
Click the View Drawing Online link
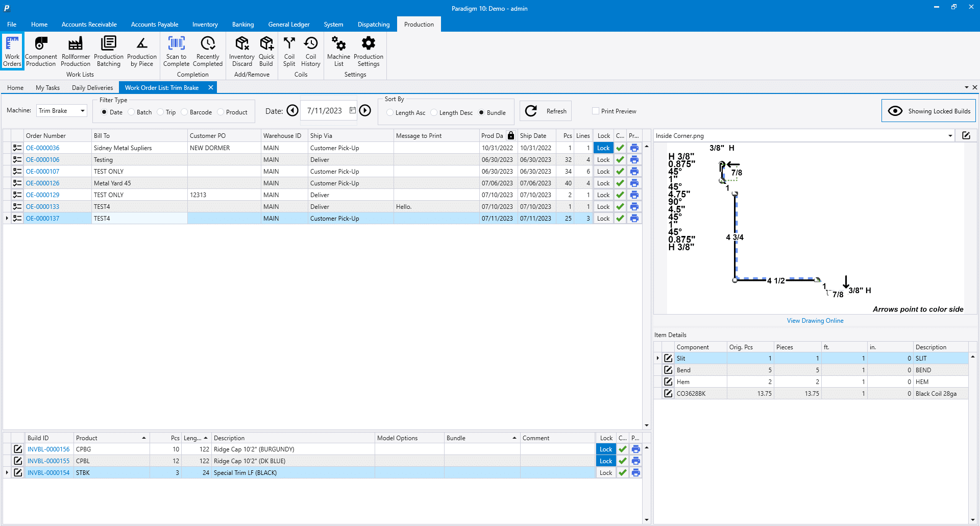[815, 321]
